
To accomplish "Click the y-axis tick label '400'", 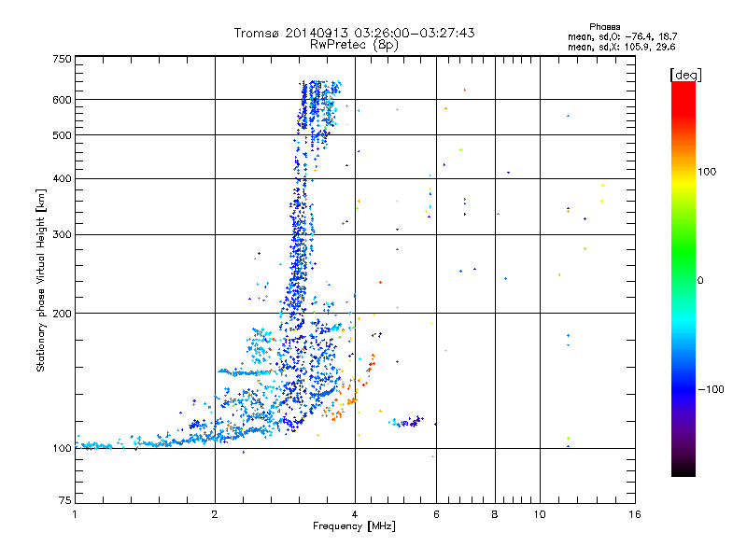I will coord(62,178).
